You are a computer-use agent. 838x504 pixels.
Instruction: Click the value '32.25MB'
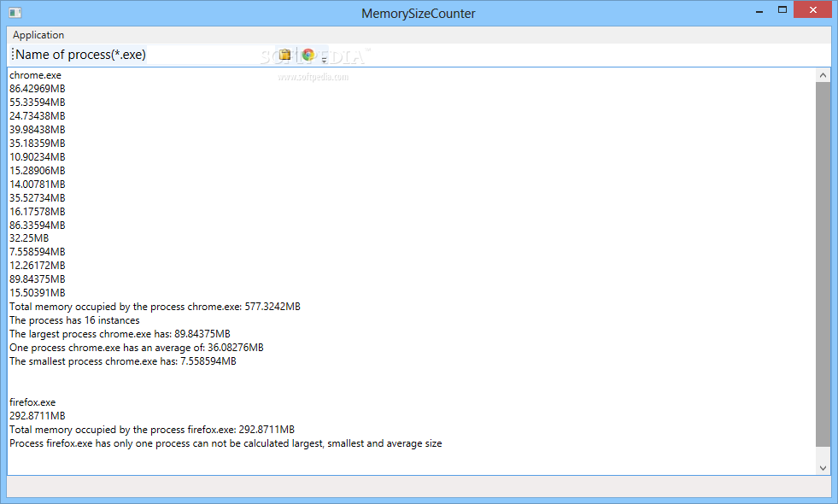pos(29,238)
